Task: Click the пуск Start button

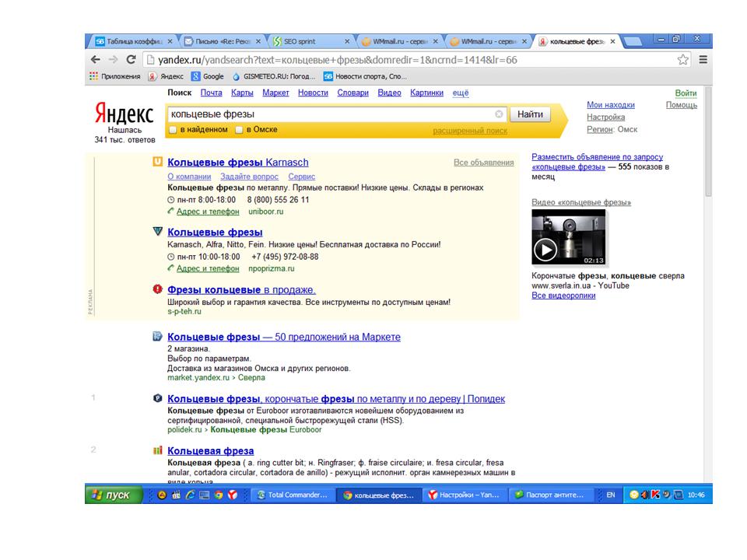Action: point(114,495)
